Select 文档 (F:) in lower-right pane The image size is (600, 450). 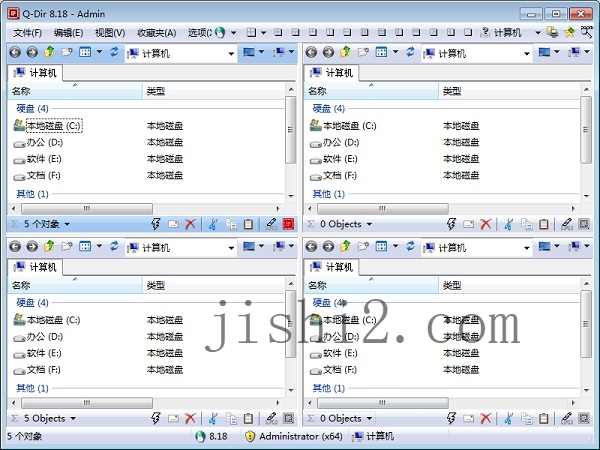click(333, 370)
